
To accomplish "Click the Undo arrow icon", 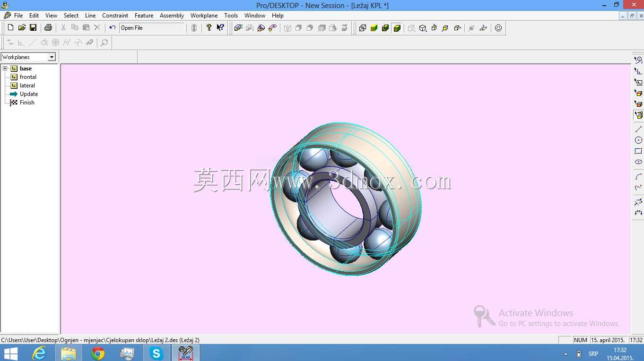I will [x=112, y=28].
